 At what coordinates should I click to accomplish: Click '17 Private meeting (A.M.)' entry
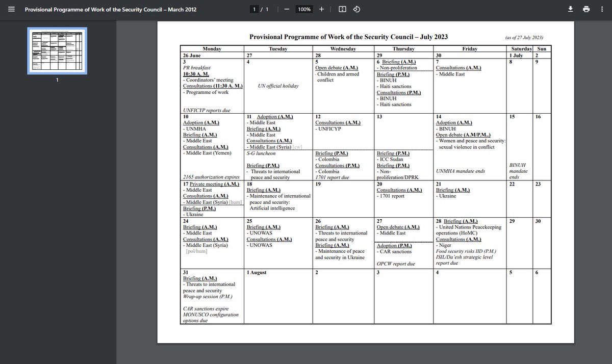(x=210, y=184)
